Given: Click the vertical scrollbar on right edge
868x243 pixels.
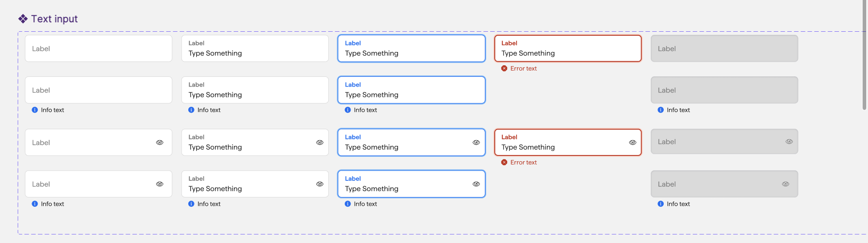Looking at the screenshot, I should pyautogui.click(x=864, y=54).
